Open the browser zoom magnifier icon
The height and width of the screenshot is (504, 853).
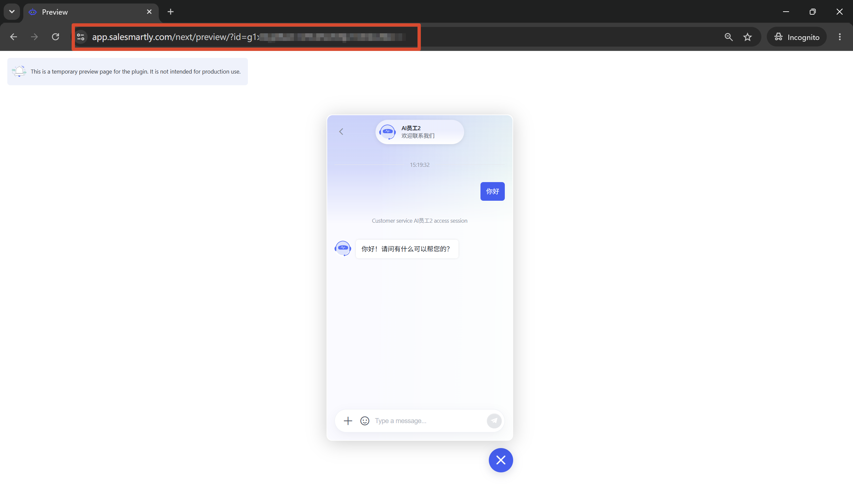click(x=728, y=37)
